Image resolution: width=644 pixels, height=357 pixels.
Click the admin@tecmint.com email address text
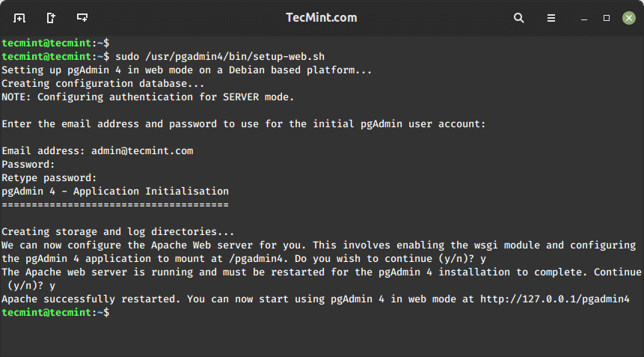(142, 151)
